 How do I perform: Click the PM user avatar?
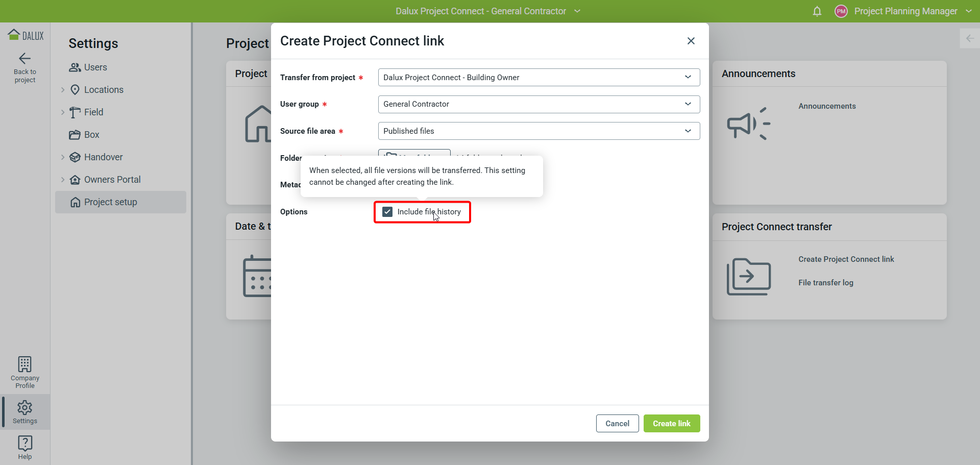pyautogui.click(x=841, y=11)
